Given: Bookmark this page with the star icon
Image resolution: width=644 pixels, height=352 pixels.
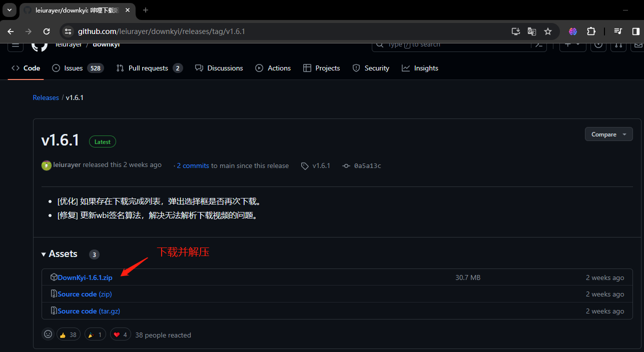Looking at the screenshot, I should tap(548, 31).
